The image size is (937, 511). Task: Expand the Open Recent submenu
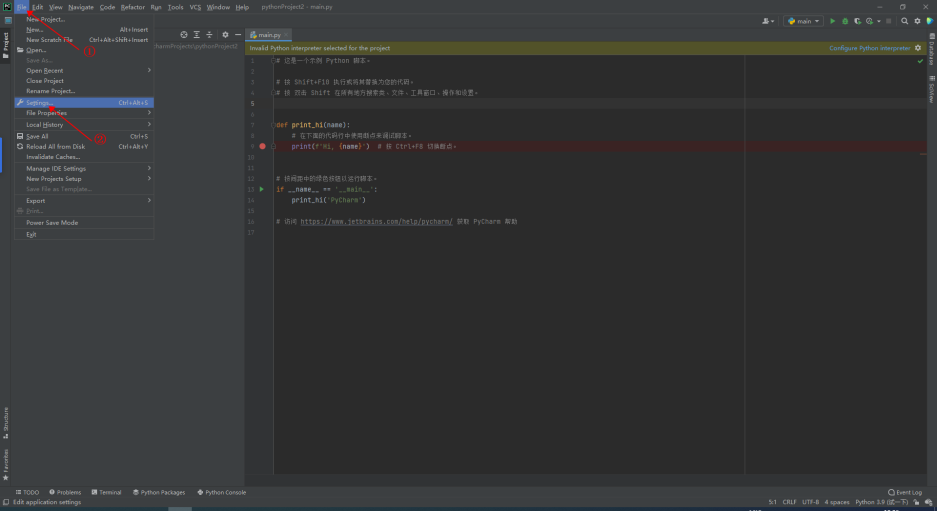tap(84, 71)
